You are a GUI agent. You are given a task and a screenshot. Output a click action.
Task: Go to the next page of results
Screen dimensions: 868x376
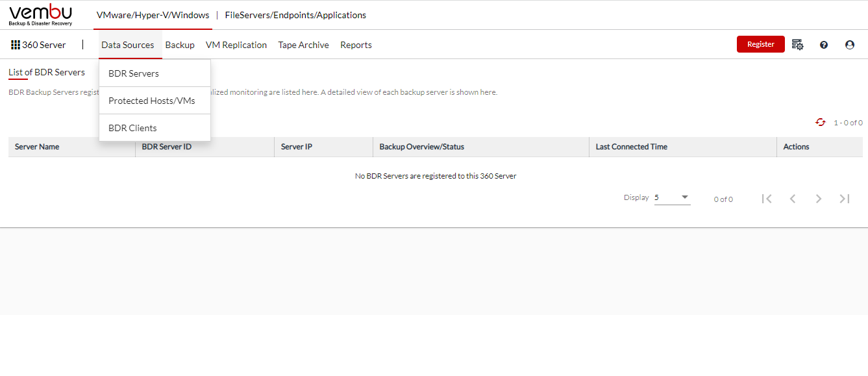[819, 199]
